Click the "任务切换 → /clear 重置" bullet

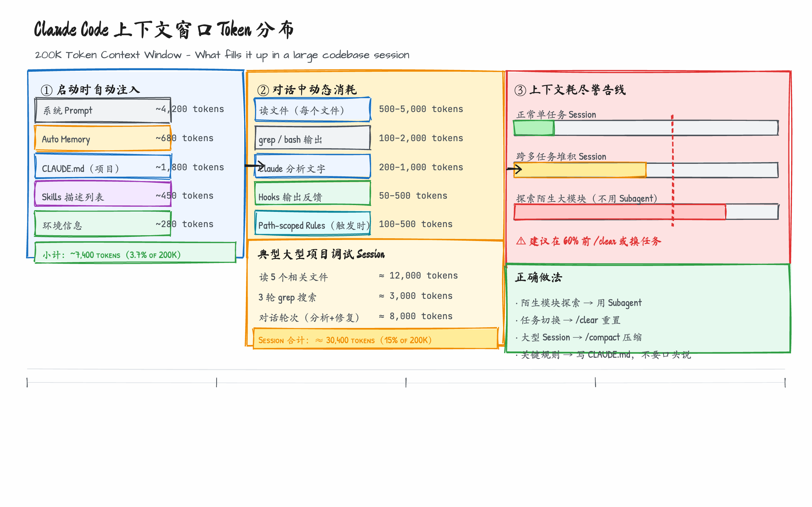pyautogui.click(x=568, y=320)
